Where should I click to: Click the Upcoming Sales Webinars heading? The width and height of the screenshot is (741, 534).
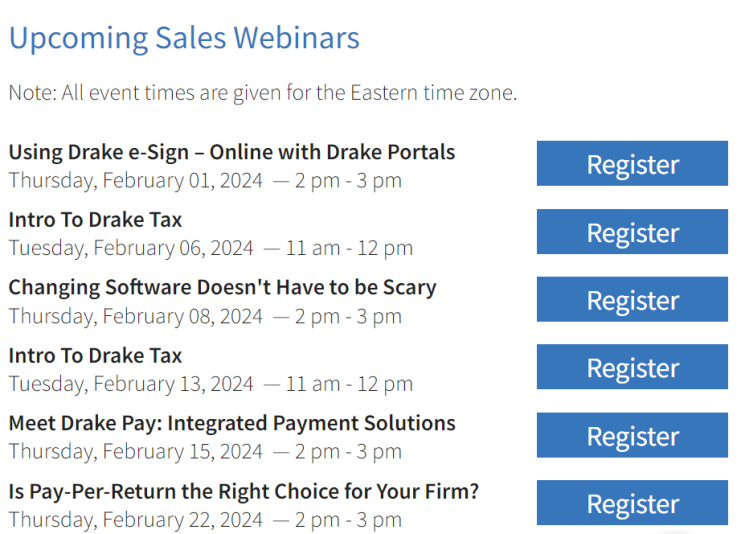click(x=184, y=38)
